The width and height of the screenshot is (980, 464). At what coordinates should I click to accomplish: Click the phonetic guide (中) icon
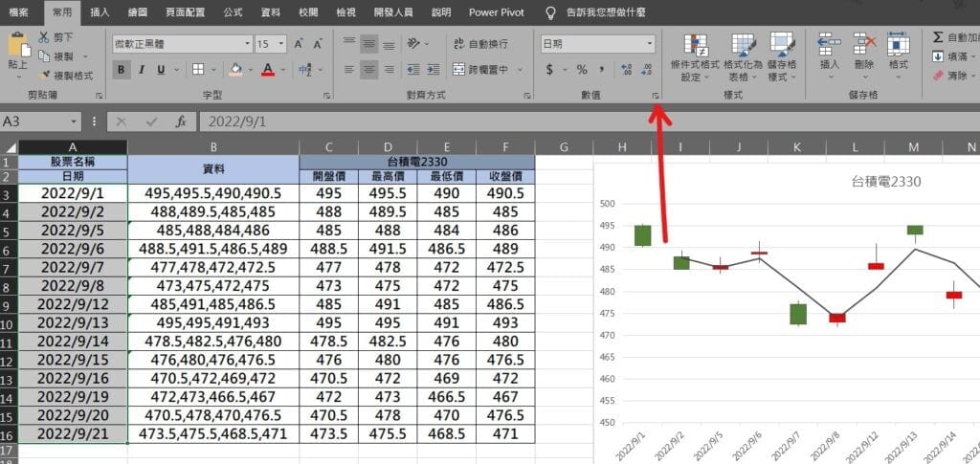305,69
